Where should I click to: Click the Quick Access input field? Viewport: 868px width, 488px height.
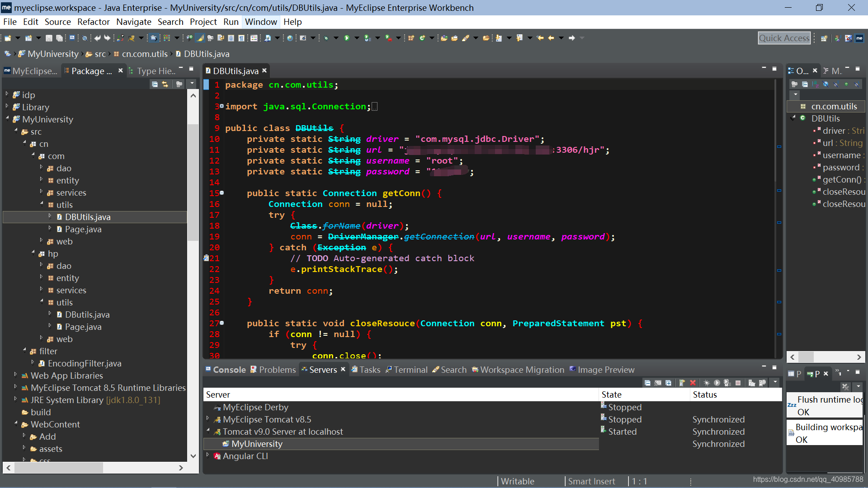[784, 38]
